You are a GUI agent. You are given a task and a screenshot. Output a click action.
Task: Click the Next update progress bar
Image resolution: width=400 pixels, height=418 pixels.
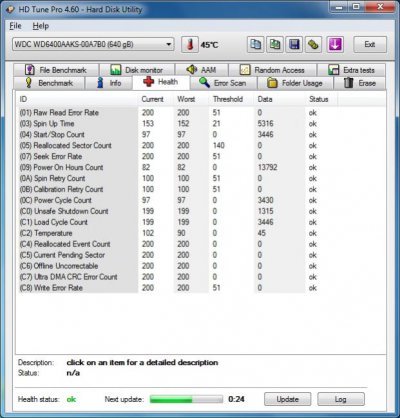(x=186, y=399)
